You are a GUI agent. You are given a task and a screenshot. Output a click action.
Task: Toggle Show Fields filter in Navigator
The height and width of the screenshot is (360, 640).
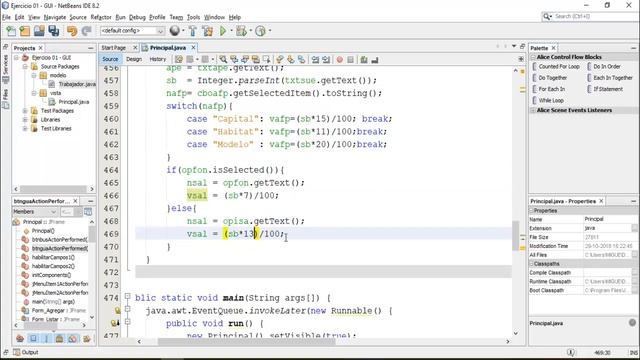[x=33, y=338]
